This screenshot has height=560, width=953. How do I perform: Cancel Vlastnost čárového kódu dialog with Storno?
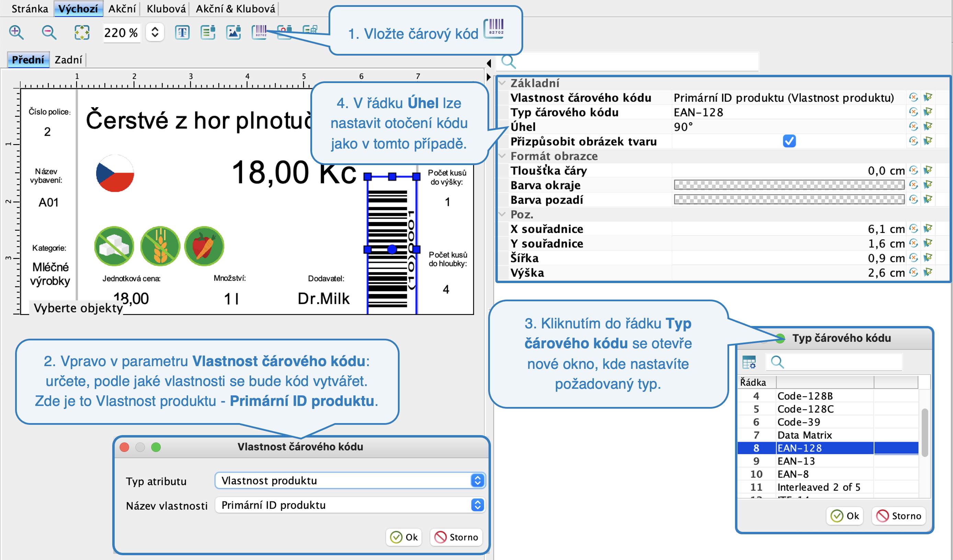point(457,537)
